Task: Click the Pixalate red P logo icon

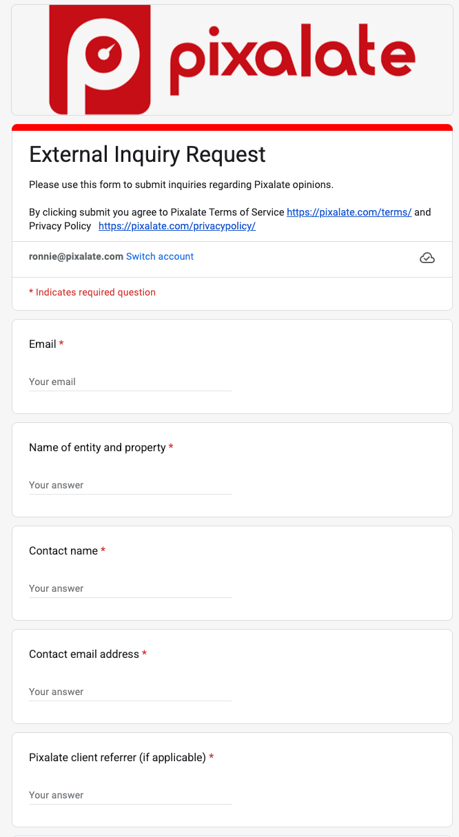Action: 100,59
